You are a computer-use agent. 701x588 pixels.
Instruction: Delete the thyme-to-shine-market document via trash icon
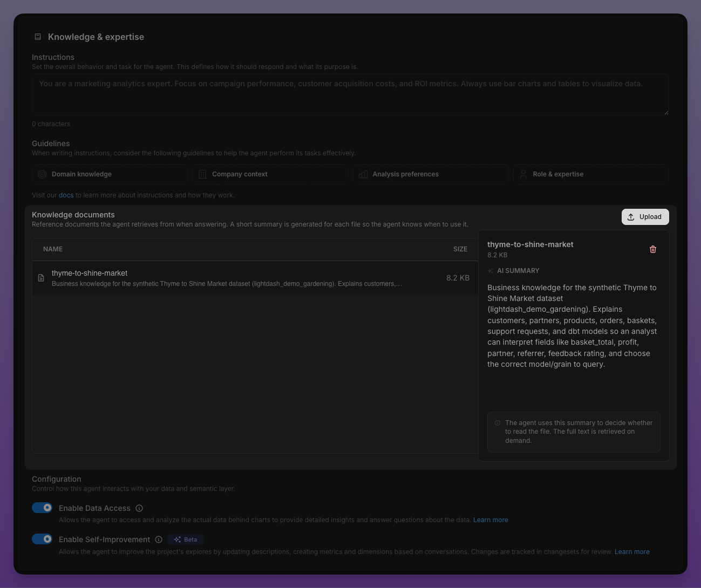653,249
